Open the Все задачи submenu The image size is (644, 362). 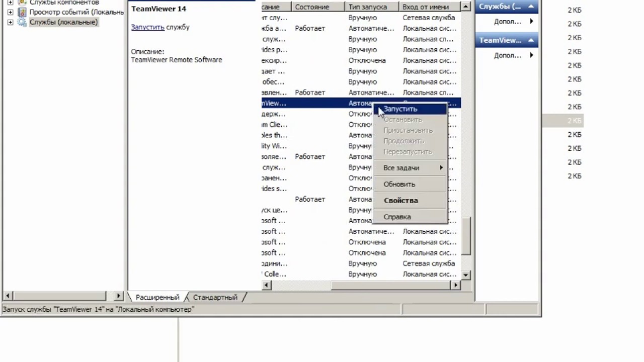pos(410,168)
